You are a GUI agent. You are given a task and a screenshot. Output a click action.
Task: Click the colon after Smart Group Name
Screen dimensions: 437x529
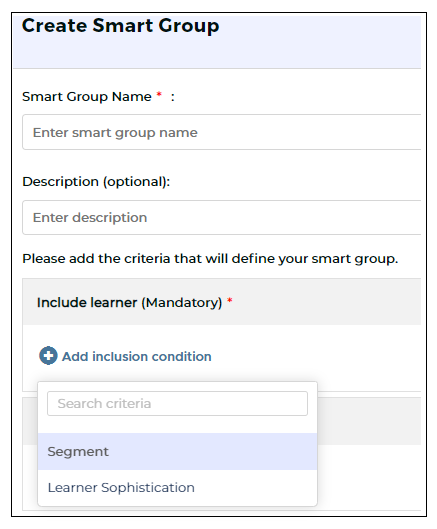pos(172,97)
